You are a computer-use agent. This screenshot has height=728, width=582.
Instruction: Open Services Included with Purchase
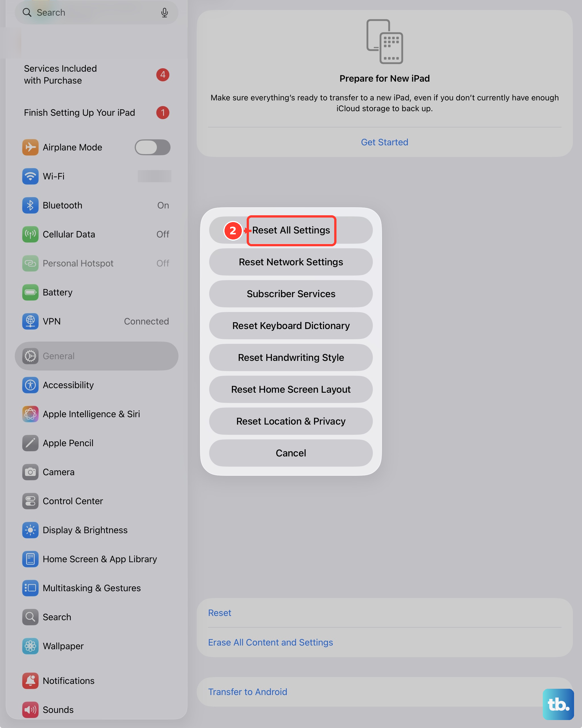coord(97,75)
